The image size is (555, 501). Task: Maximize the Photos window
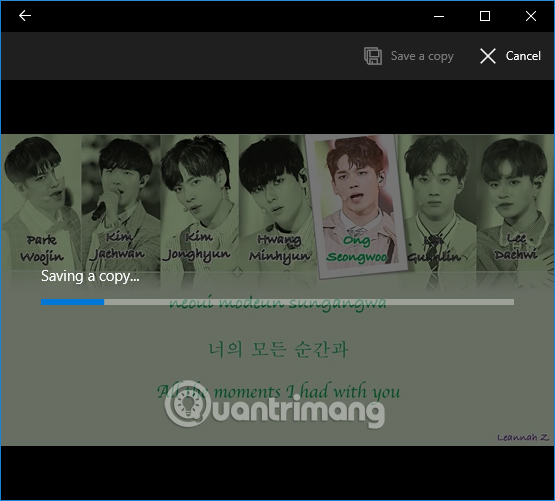click(485, 16)
